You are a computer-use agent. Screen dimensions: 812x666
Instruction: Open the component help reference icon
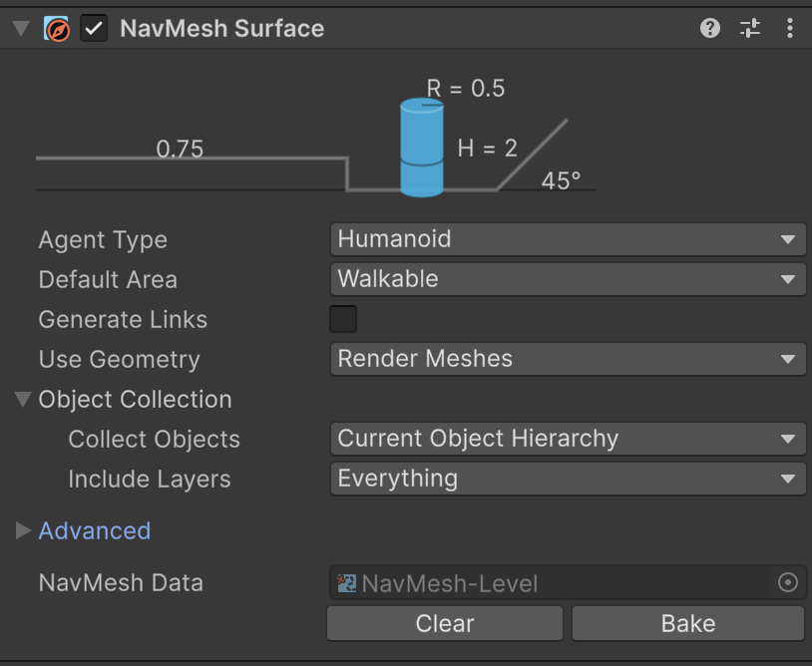[x=710, y=28]
